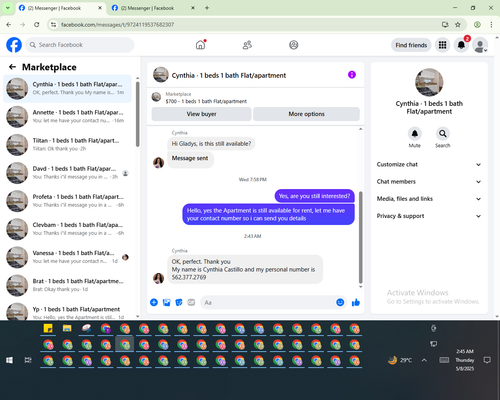
Task: Open the Facebook logo home link
Action: click(x=14, y=45)
